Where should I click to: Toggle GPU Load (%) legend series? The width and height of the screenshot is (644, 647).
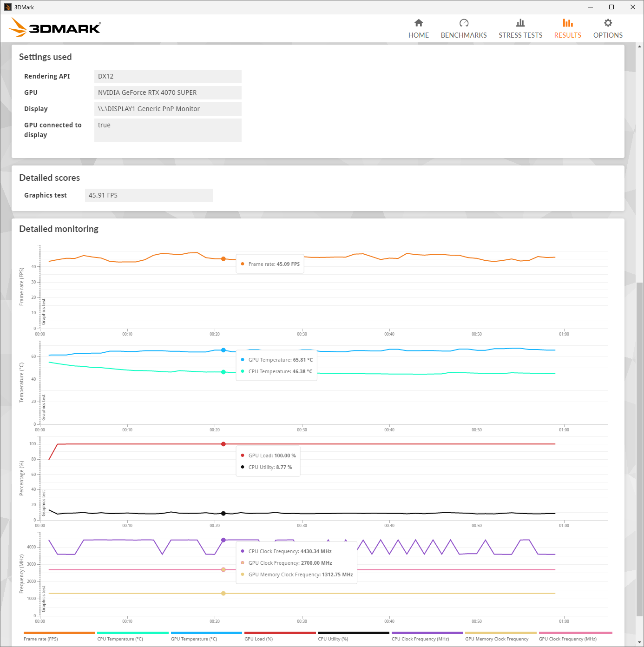(280, 636)
